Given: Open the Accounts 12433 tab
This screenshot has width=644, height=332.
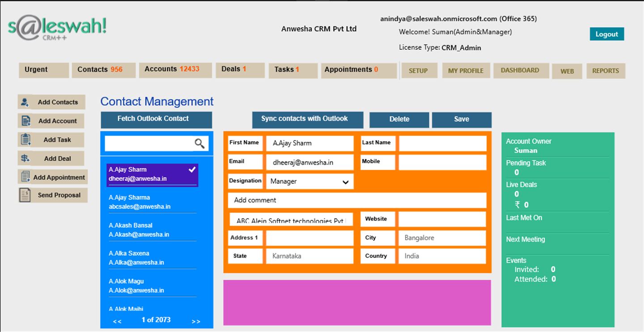Looking at the screenshot, I should [x=175, y=70].
